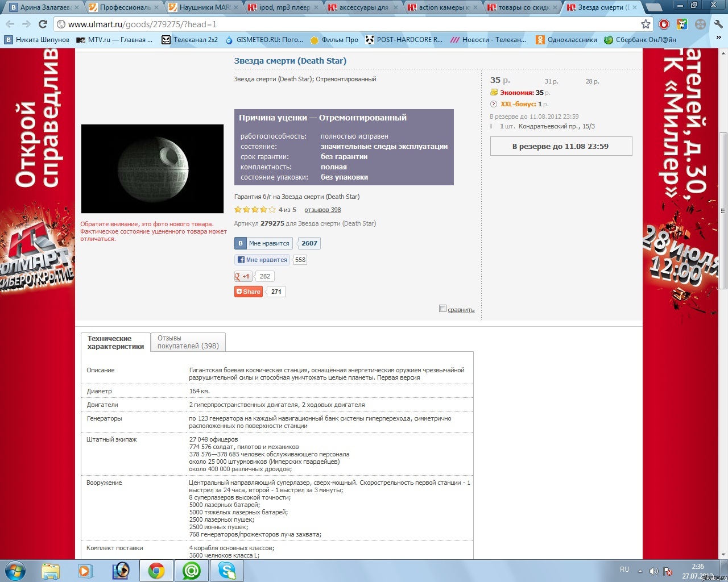Click the Google +1 button
Image resolution: width=728 pixels, height=582 pixels.
point(243,276)
